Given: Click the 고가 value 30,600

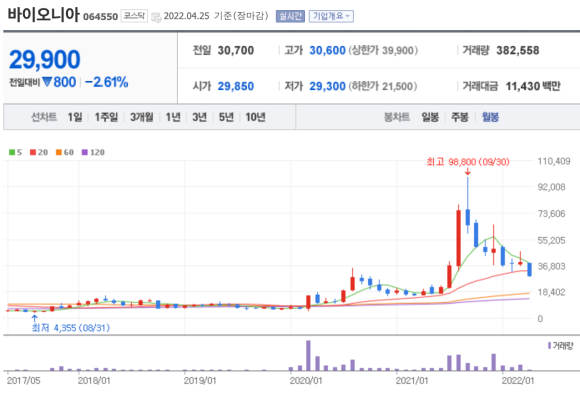Looking at the screenshot, I should [x=327, y=50].
